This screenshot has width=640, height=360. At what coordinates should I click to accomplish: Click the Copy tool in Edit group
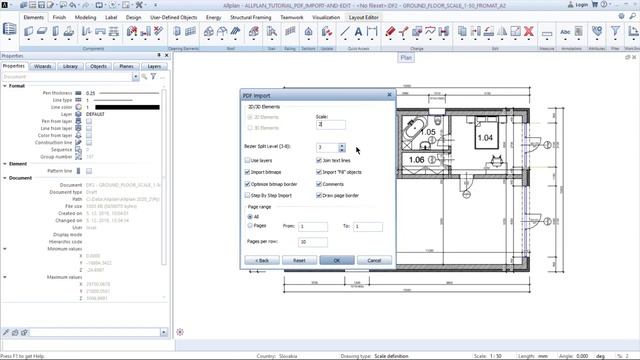click(462, 31)
